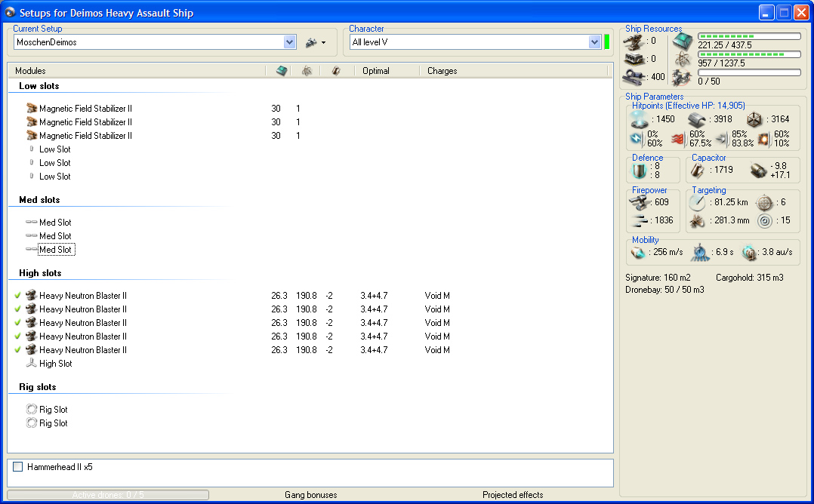The width and height of the screenshot is (814, 504).
Task: Select the first empty Low Slot
Action: click(55, 149)
